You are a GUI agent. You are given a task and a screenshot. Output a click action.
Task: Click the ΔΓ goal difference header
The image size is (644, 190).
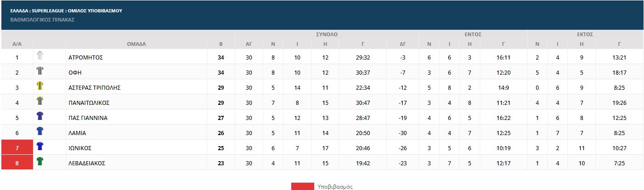click(403, 44)
